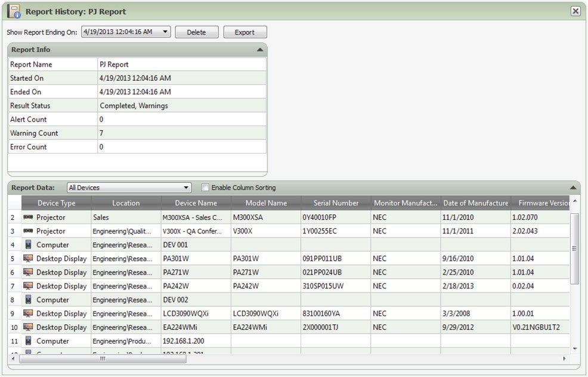Open the All Devices filter dropdown
The image size is (588, 377).
[186, 188]
